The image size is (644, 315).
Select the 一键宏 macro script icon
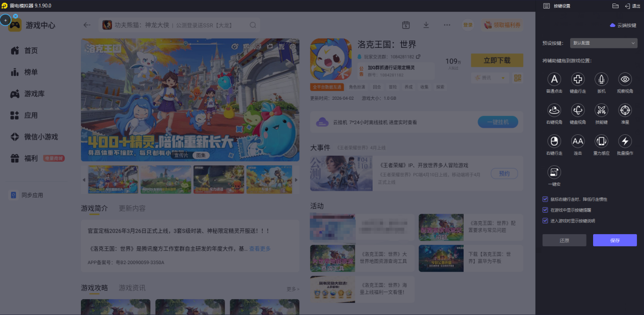tap(554, 172)
